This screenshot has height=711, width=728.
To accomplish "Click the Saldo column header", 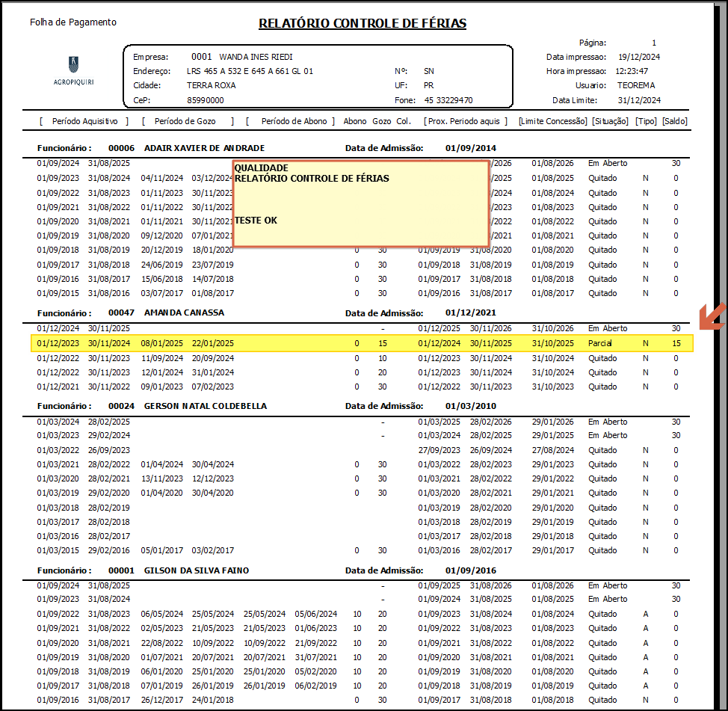I will pos(675,121).
